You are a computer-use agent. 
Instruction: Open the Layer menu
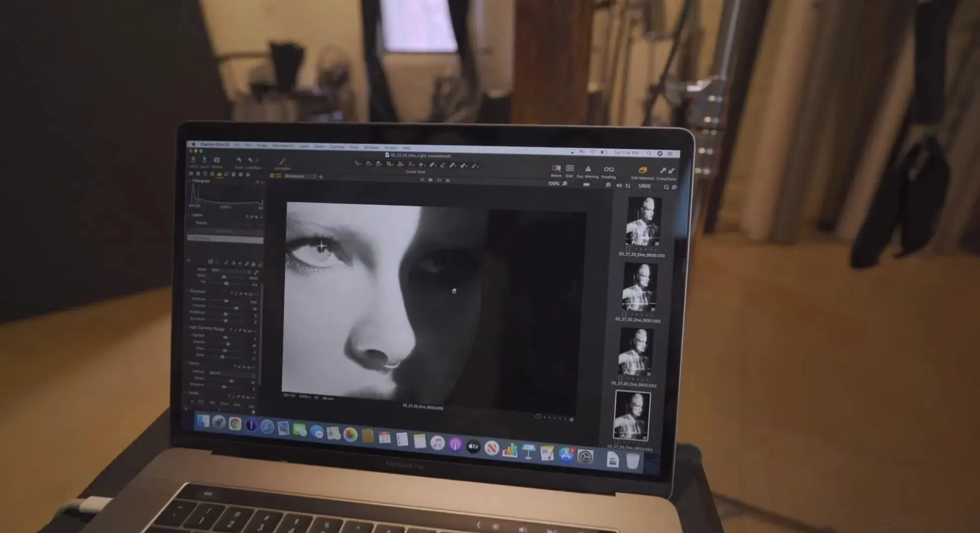click(x=304, y=147)
